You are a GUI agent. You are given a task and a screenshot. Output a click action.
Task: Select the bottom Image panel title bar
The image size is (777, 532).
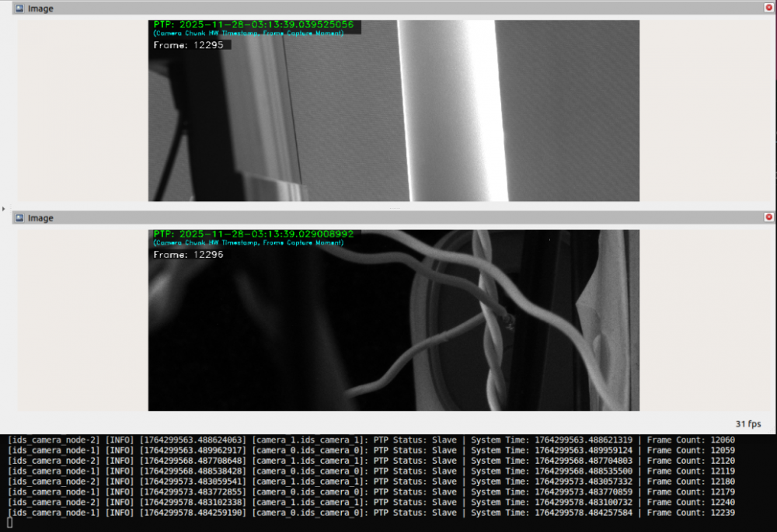tap(388, 218)
